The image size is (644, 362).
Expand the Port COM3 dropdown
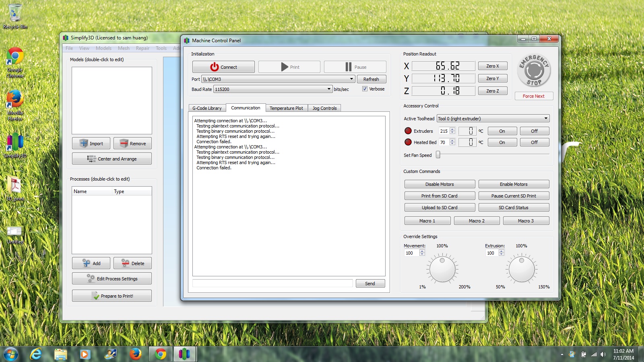tap(351, 79)
